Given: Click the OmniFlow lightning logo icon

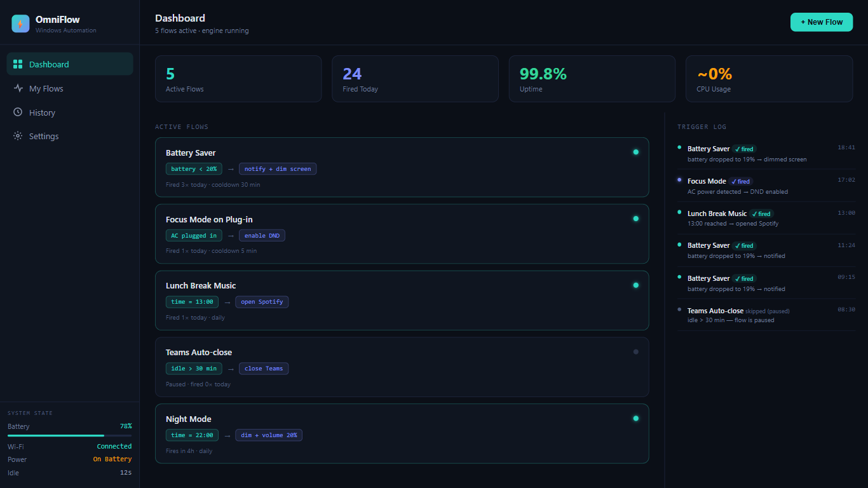Looking at the screenshot, I should 20,24.
